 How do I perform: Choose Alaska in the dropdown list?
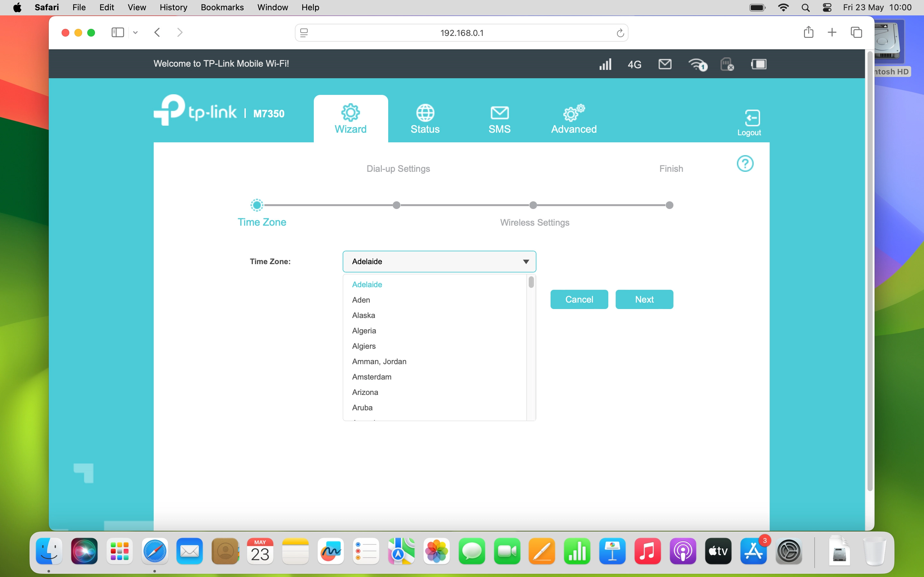tap(364, 315)
